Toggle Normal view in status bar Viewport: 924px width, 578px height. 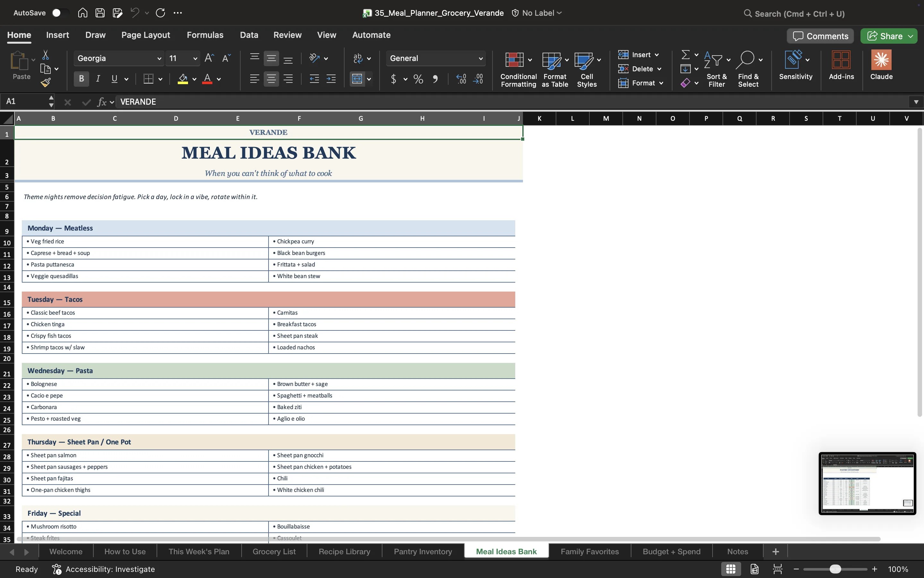click(731, 569)
